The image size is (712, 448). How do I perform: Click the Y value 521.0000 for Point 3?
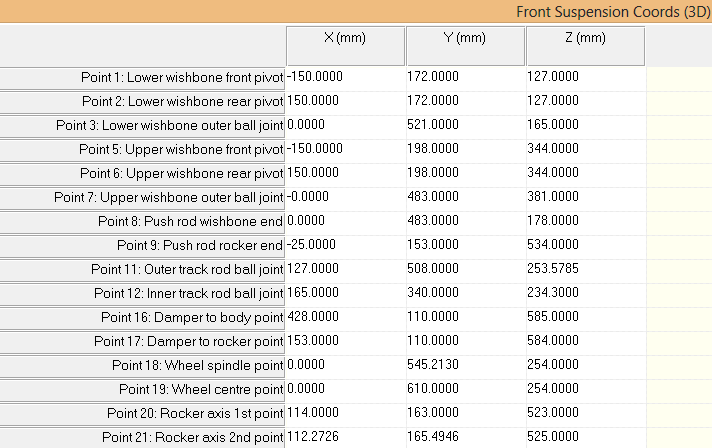pyautogui.click(x=464, y=125)
